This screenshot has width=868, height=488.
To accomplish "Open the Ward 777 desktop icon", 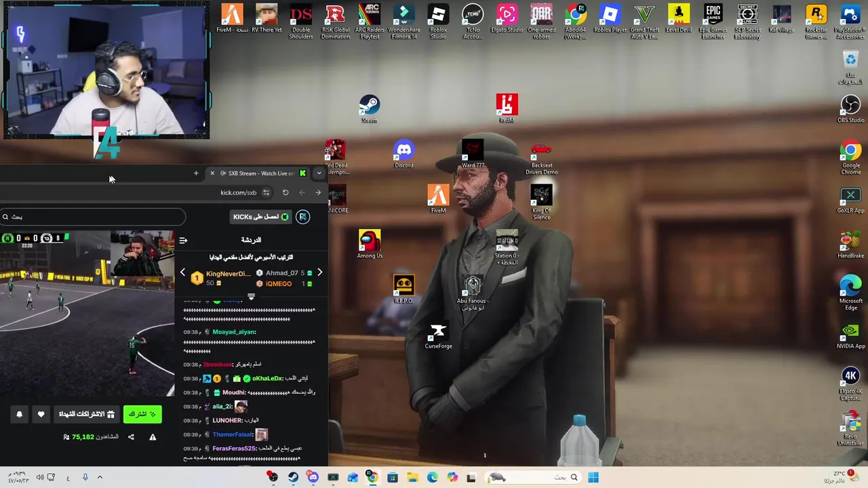I will click(473, 154).
